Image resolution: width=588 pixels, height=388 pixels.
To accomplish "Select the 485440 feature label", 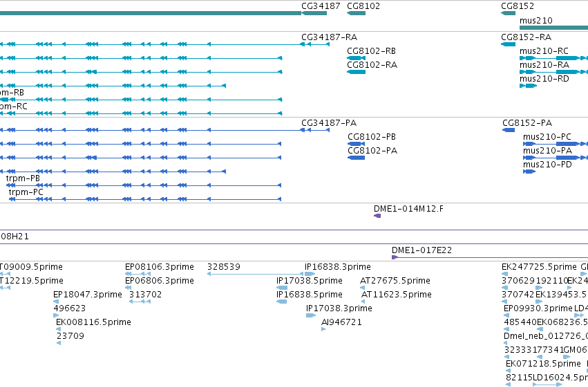I will (x=520, y=323).
